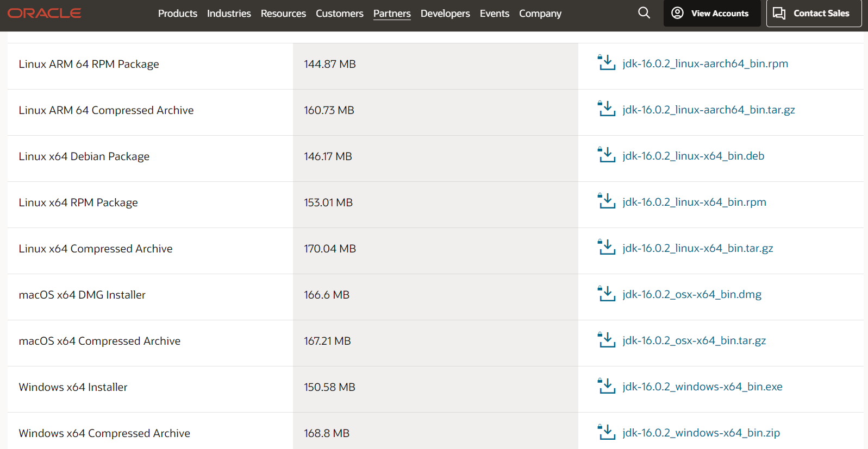Click the View Accounts person icon

point(677,13)
